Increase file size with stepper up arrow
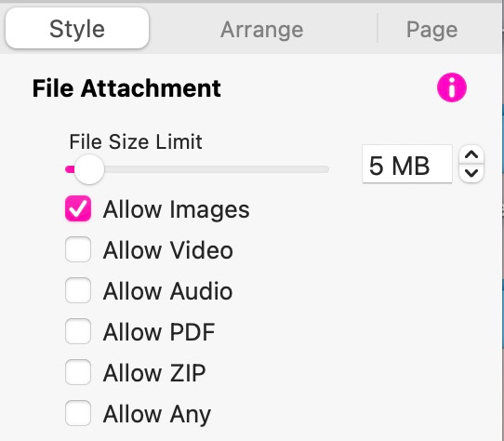Screen dimensions: 504x441 point(471,155)
